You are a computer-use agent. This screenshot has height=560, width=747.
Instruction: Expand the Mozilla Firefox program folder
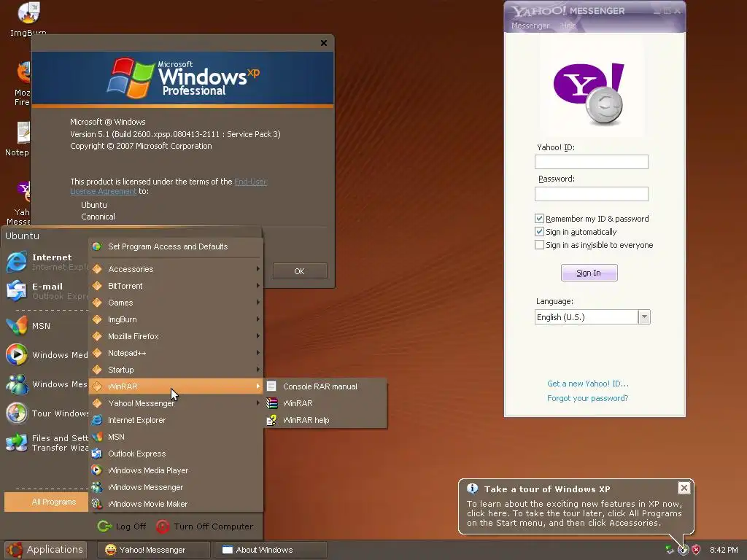tap(176, 336)
